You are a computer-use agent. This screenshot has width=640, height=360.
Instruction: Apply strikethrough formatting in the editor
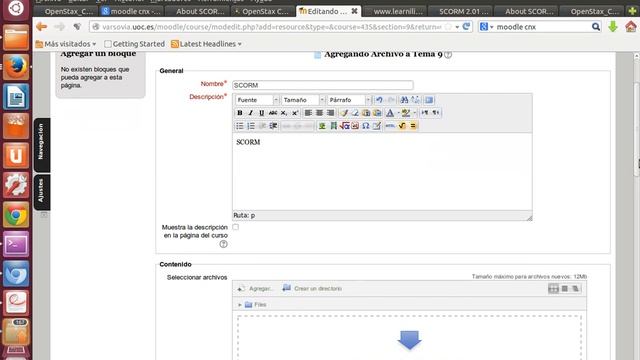pos(273,113)
